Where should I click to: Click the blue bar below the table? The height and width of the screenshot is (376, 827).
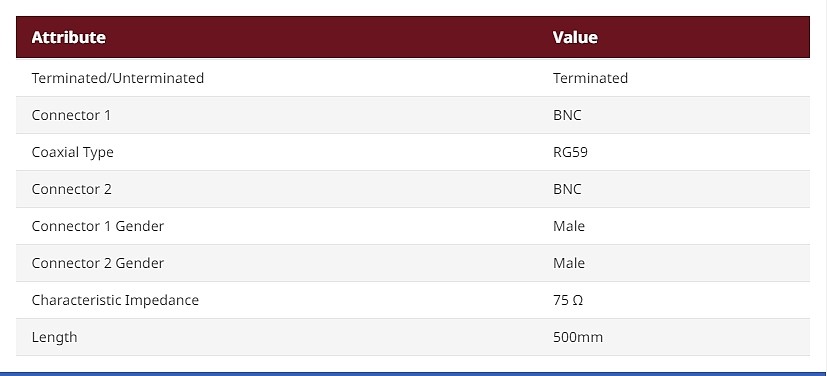414,374
